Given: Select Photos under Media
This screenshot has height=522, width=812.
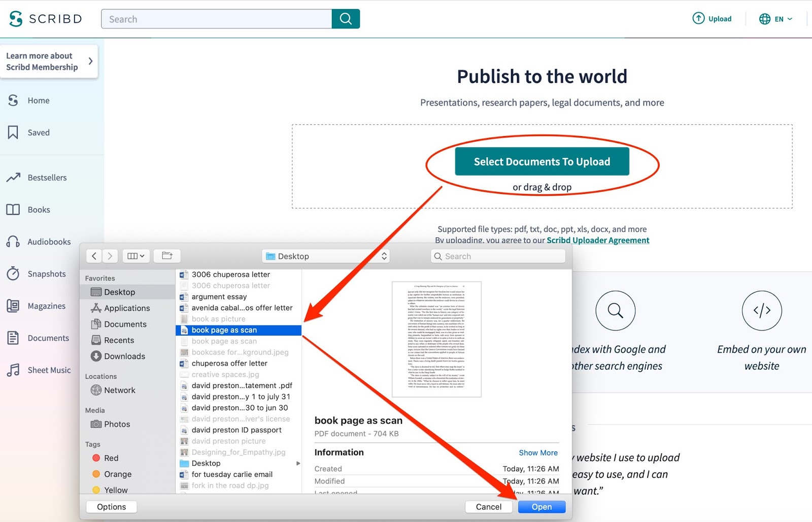Looking at the screenshot, I should (x=127, y=424).
